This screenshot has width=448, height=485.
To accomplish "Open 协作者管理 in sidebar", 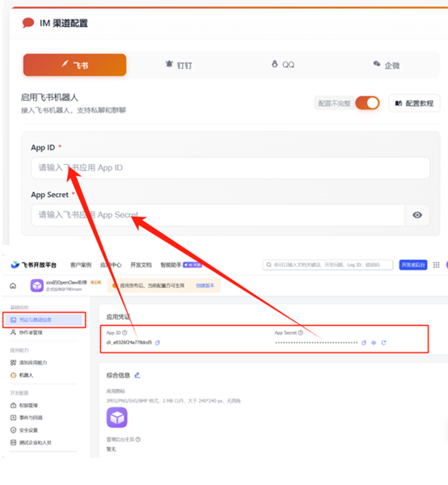I will tap(27, 332).
